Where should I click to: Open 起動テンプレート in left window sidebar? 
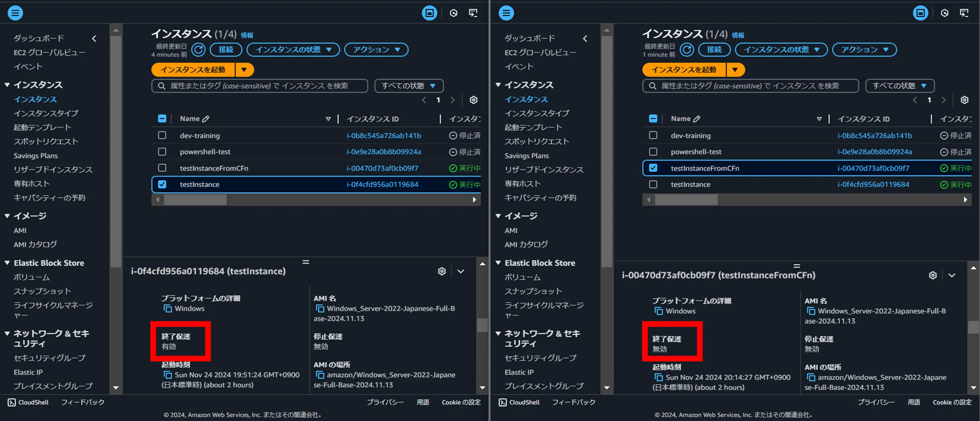[42, 127]
